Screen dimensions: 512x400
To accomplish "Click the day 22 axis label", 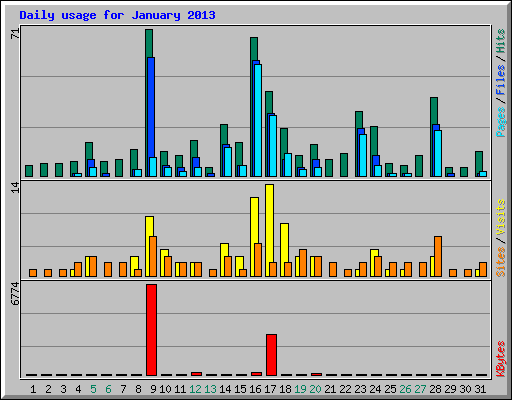I will point(345,389).
